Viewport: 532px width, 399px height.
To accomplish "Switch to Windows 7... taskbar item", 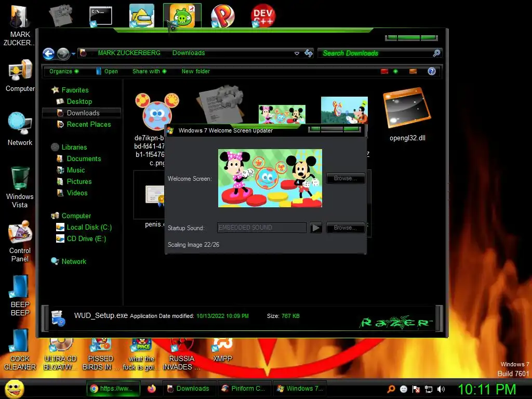I will (299, 389).
